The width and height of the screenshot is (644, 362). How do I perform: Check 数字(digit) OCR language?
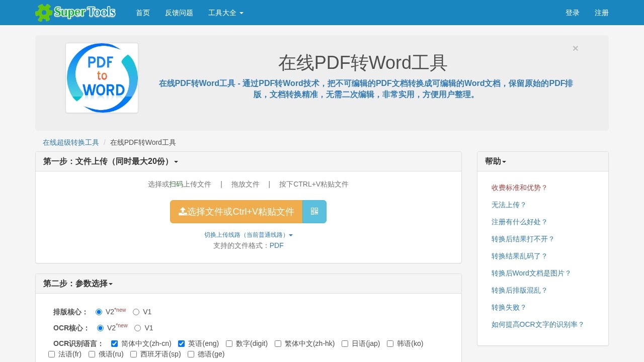coord(229,344)
